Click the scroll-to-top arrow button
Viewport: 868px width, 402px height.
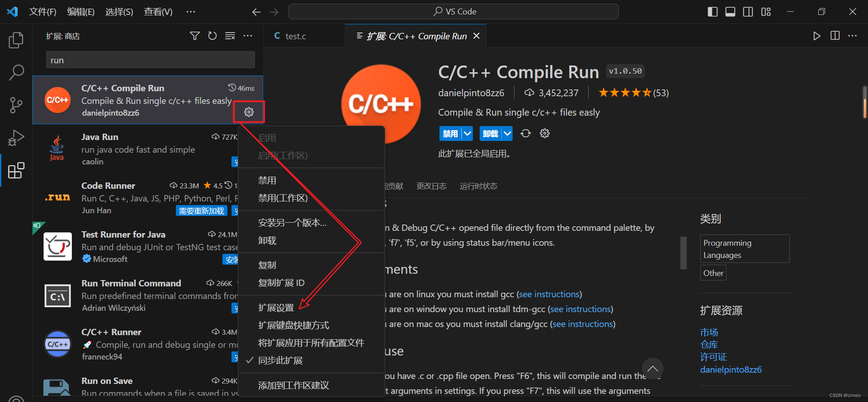point(653,369)
